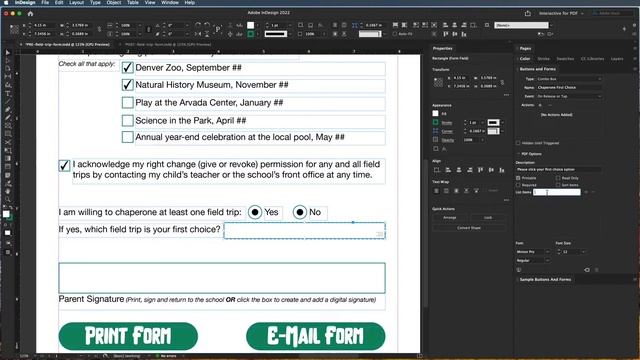Open the Window menu
The image size is (640, 360).
tap(170, 2)
